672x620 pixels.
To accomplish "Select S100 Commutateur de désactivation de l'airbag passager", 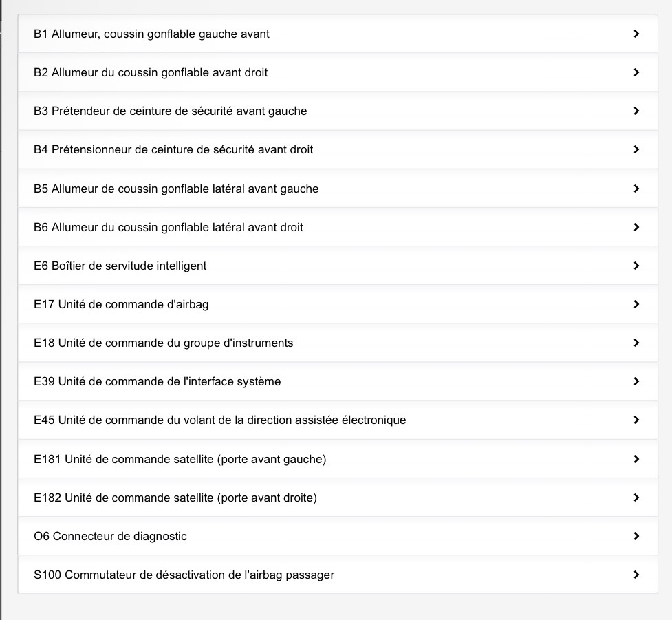I will [184, 575].
